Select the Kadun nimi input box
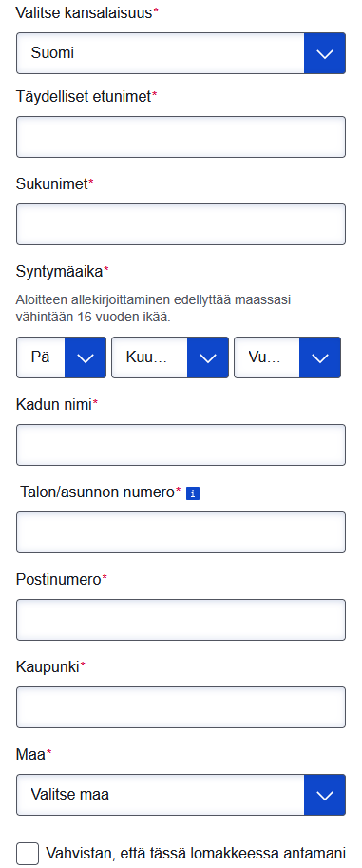The height and width of the screenshot is (868, 362). click(181, 445)
